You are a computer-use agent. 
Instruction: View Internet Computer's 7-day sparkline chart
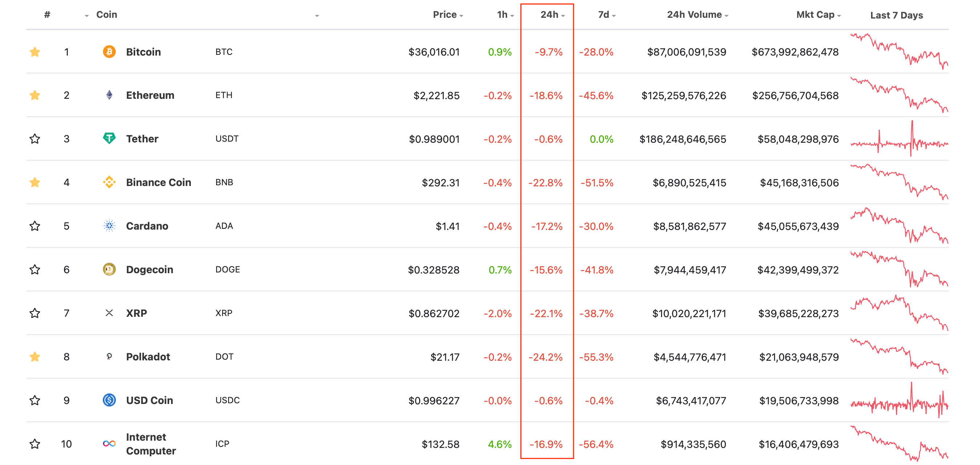(899, 443)
